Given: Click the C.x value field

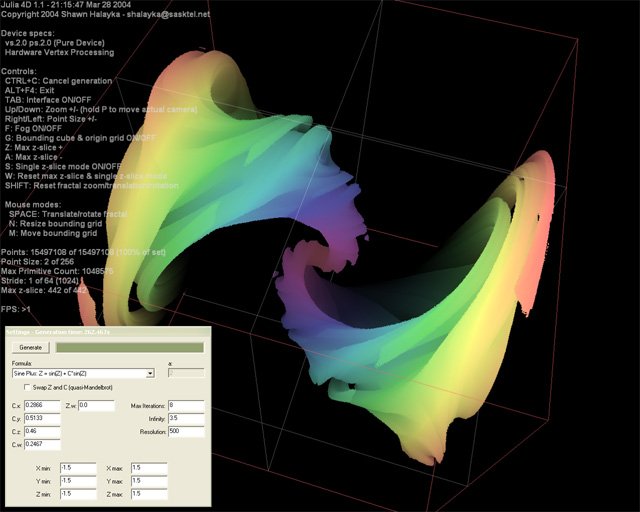Looking at the screenshot, I should (43, 405).
